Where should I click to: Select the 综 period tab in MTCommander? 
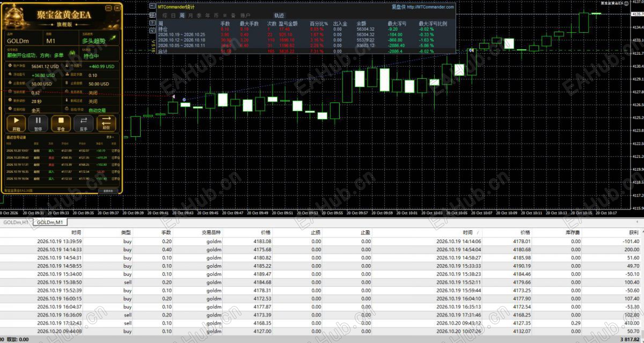coord(165,16)
